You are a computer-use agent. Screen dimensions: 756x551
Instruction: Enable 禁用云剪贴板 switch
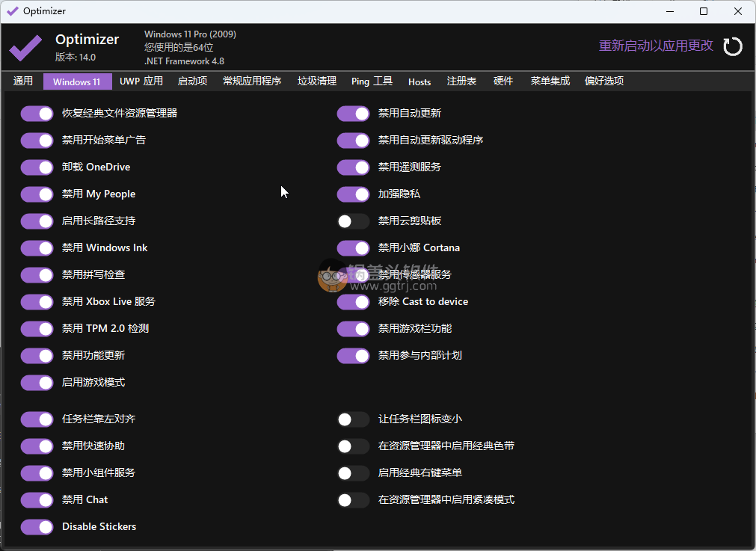tap(354, 221)
